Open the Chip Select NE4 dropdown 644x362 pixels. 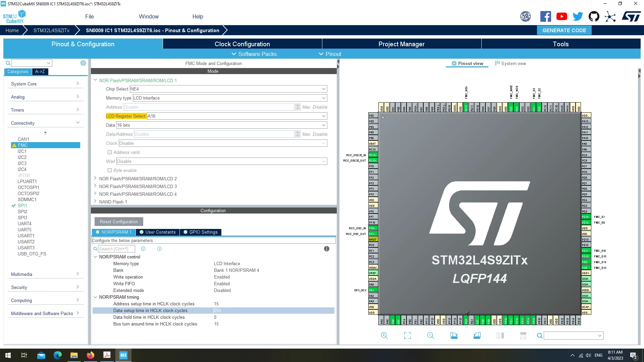pyautogui.click(x=228, y=89)
